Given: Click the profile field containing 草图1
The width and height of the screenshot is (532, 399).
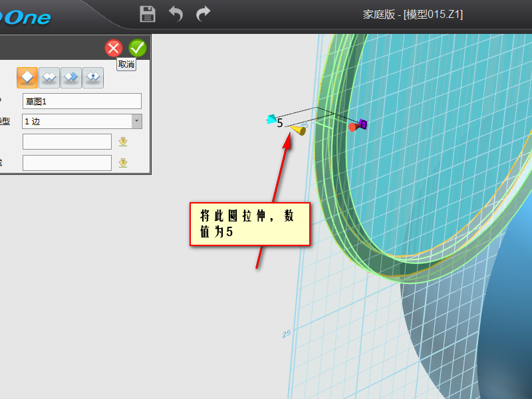Looking at the screenshot, I should [82, 101].
